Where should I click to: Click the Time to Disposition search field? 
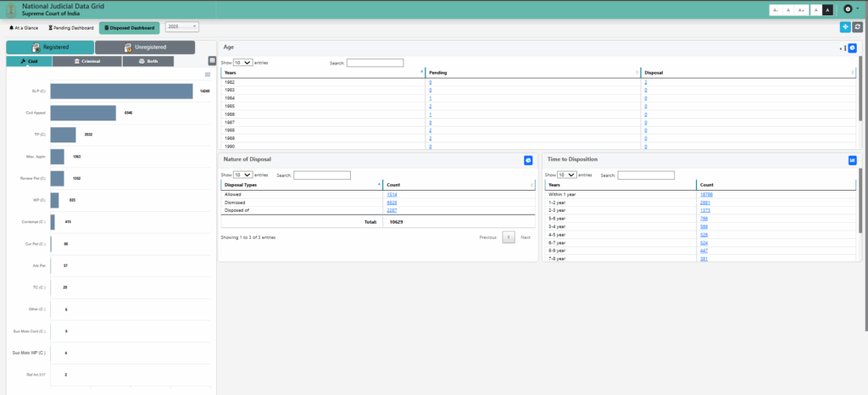tap(646, 175)
